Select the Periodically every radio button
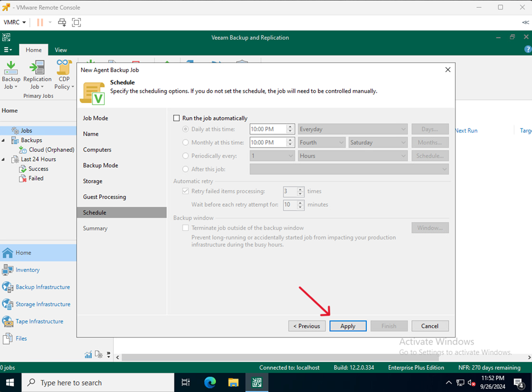Image resolution: width=532 pixels, height=392 pixels. (186, 156)
